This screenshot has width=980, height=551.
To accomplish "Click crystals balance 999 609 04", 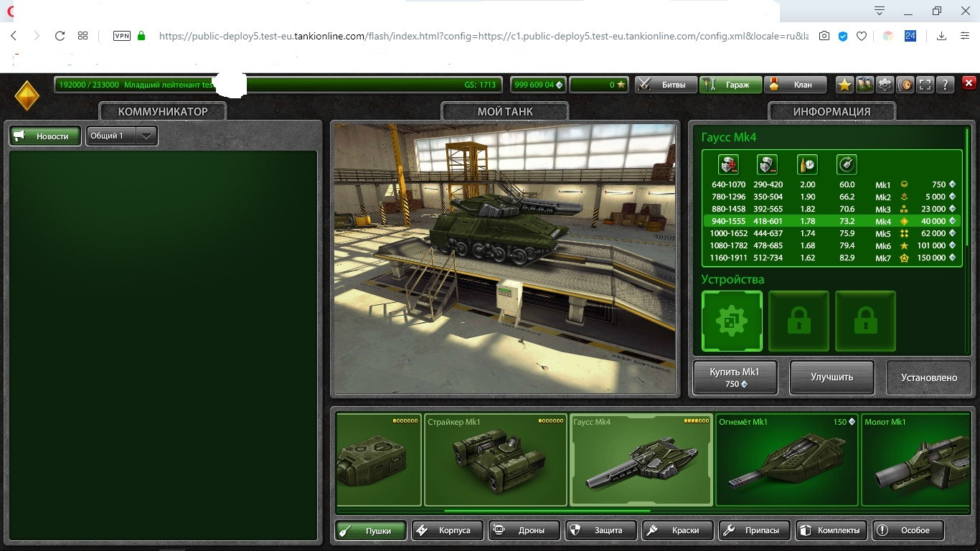I will click(538, 85).
